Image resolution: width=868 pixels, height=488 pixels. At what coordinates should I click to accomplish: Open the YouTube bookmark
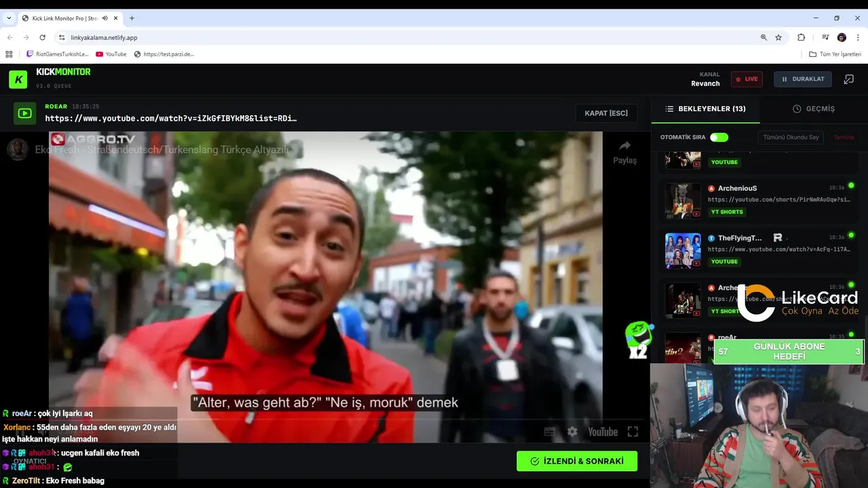click(x=111, y=54)
